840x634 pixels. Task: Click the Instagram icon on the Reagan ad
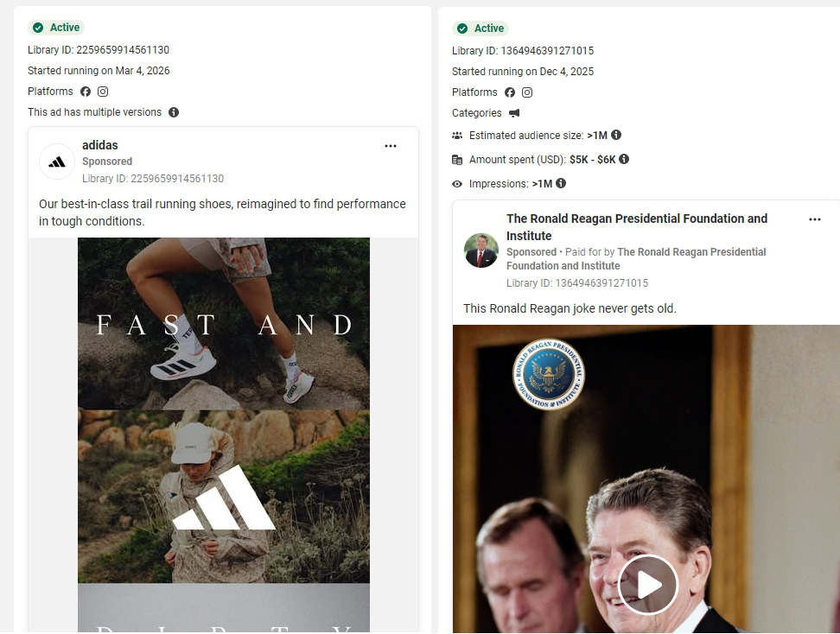pos(528,92)
